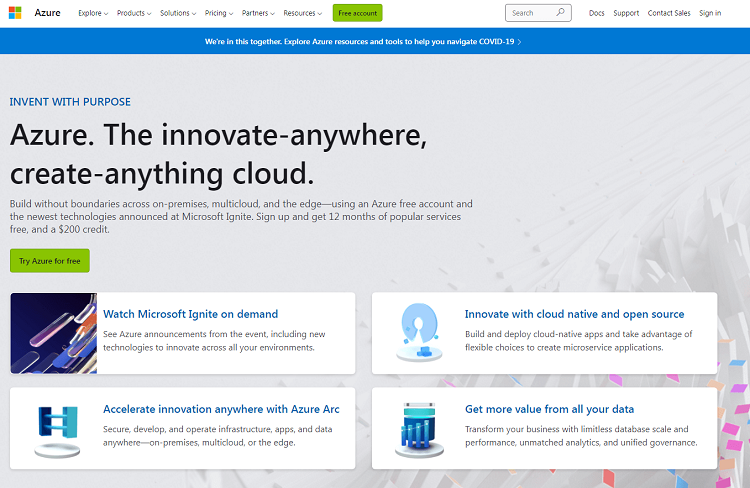The width and height of the screenshot is (750, 488).
Task: Open the Azure Arc icon
Action: (x=57, y=430)
